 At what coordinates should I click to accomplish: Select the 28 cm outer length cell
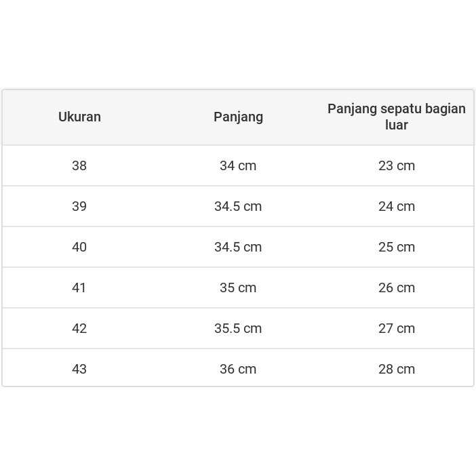tap(397, 369)
